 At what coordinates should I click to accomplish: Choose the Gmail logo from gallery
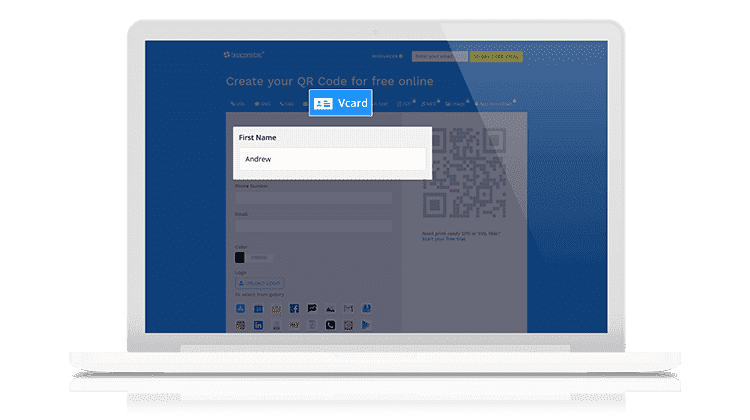pos(348,309)
